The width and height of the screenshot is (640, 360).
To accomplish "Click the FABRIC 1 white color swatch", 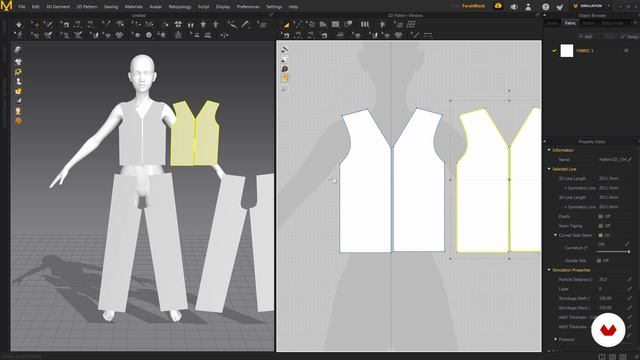I will pyautogui.click(x=567, y=51).
